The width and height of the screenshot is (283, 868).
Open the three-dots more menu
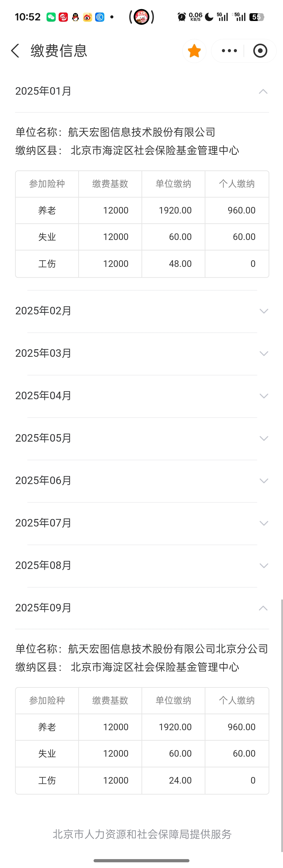click(x=229, y=51)
